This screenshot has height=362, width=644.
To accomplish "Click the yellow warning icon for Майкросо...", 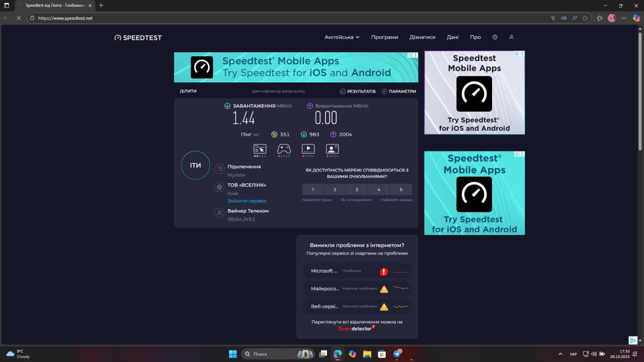I will coord(384,289).
